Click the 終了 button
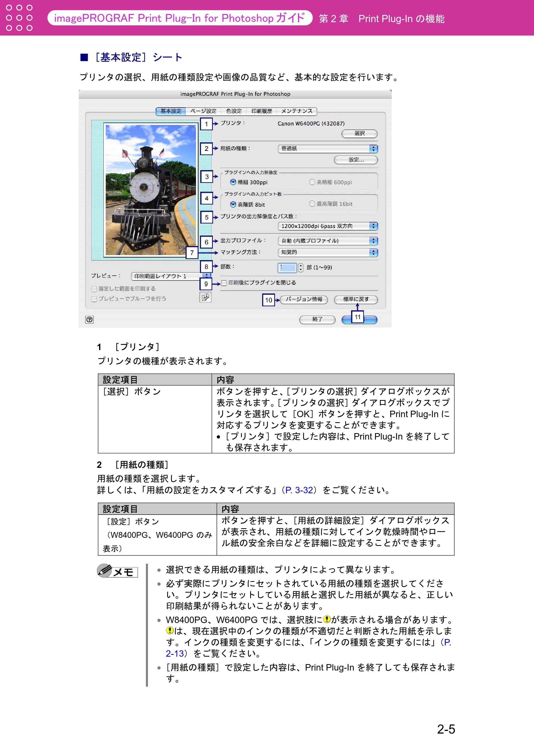This screenshot has height=756, width=534. tap(317, 320)
